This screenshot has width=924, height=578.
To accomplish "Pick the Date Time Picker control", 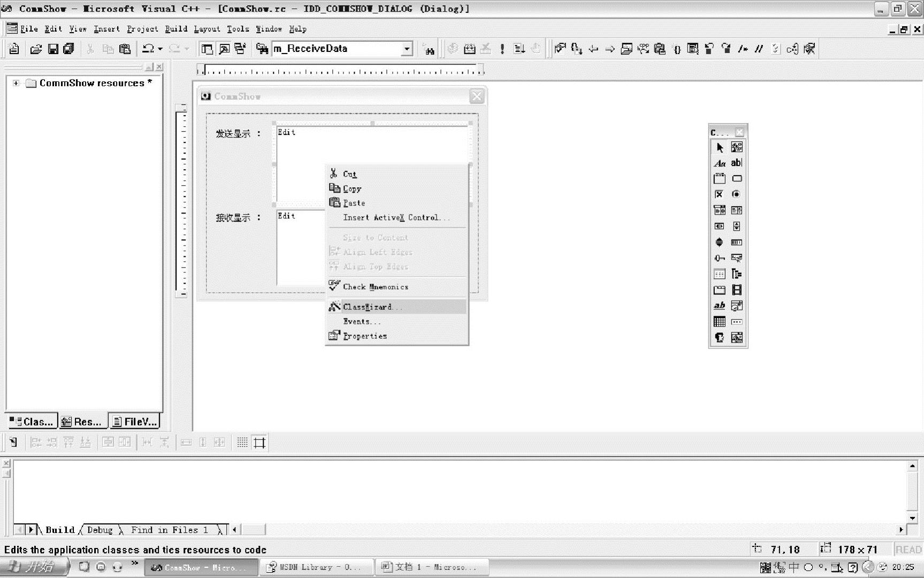I will (x=737, y=306).
